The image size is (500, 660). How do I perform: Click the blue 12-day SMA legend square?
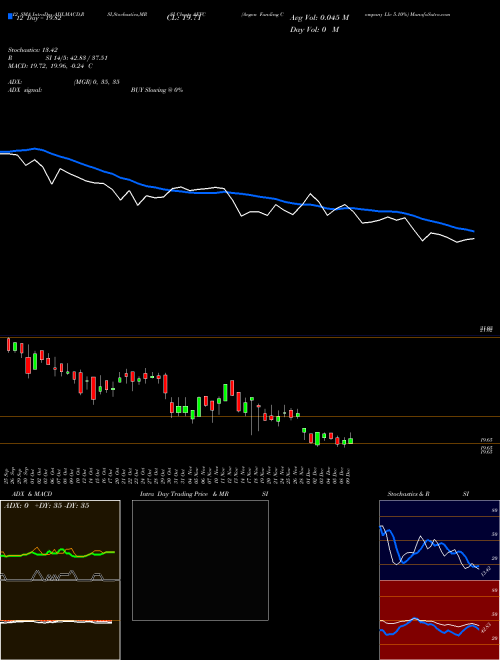pyautogui.click(x=10, y=16)
